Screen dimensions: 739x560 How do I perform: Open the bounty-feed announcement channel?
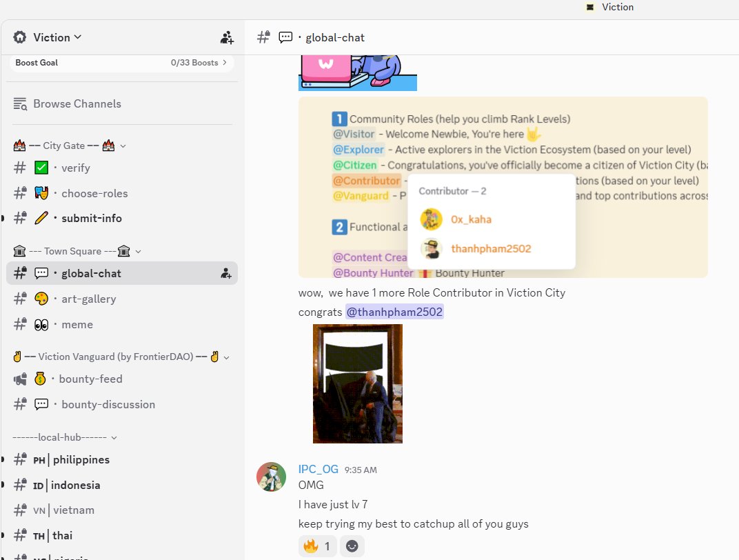tap(121, 379)
